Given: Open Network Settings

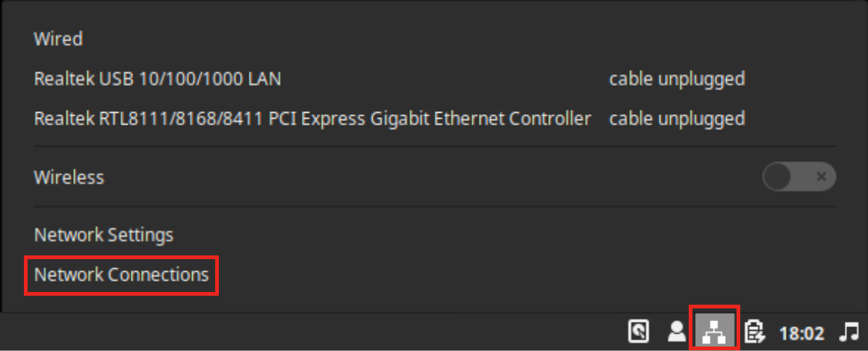Looking at the screenshot, I should (x=104, y=235).
